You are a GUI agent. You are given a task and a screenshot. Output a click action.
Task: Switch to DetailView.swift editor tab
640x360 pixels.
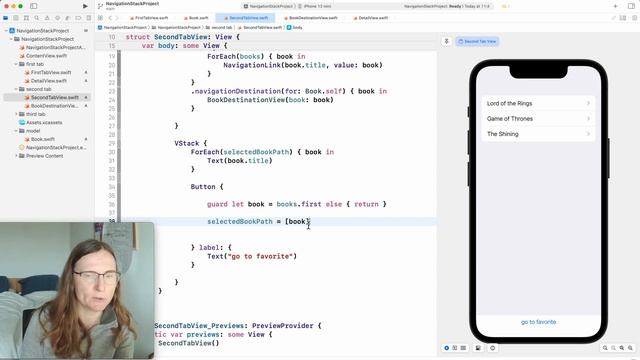coord(371,18)
